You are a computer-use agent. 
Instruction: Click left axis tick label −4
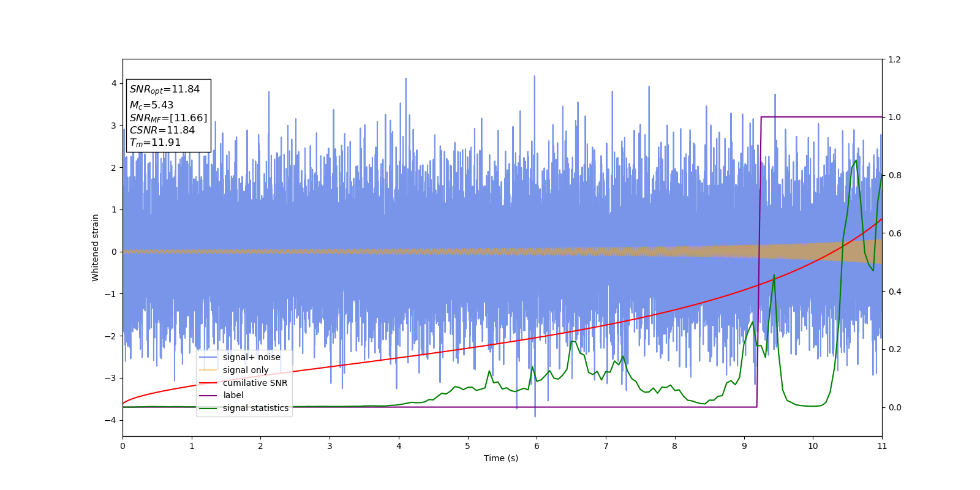(111, 420)
